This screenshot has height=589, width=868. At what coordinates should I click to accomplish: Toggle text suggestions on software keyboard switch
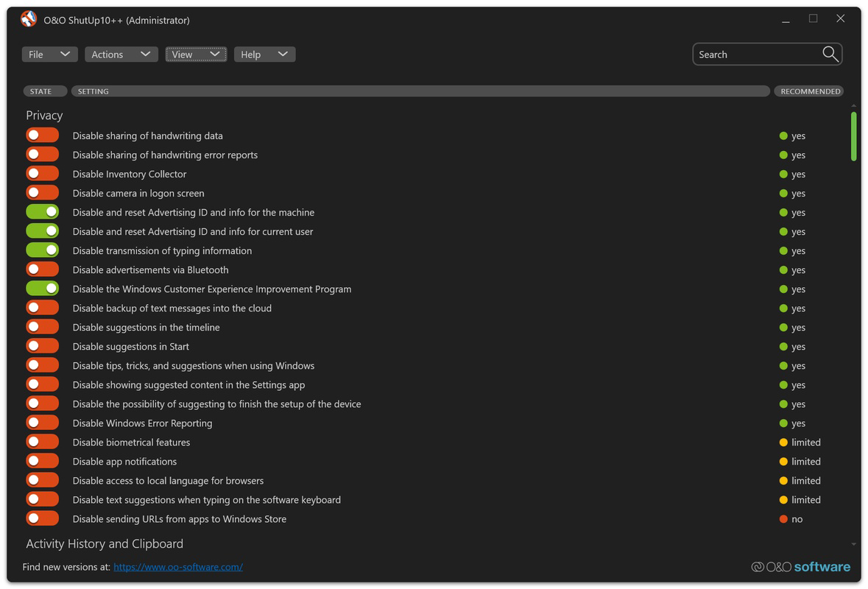tap(42, 499)
